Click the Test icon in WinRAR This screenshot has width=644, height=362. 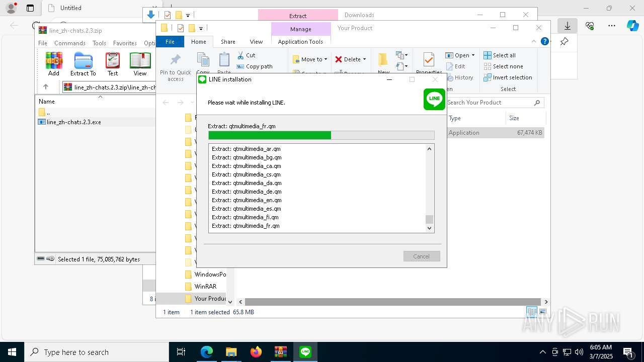tap(113, 64)
